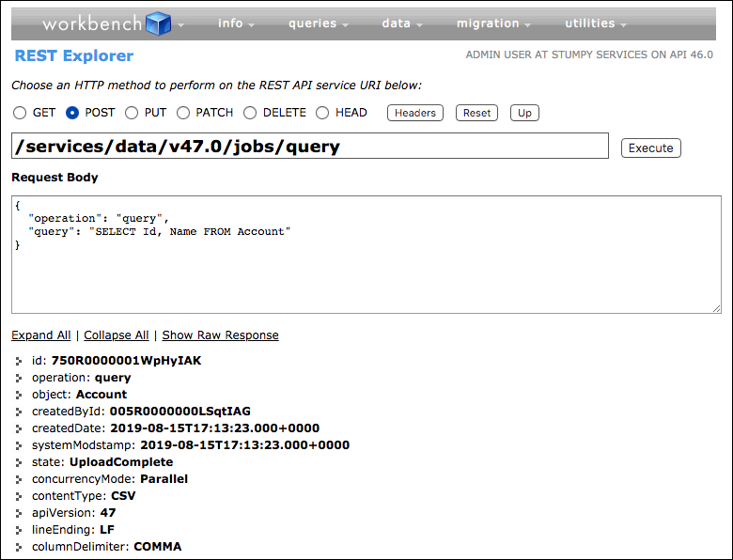
Task: Click the job id value 750R0000001WpHyIAK
Action: 126,361
